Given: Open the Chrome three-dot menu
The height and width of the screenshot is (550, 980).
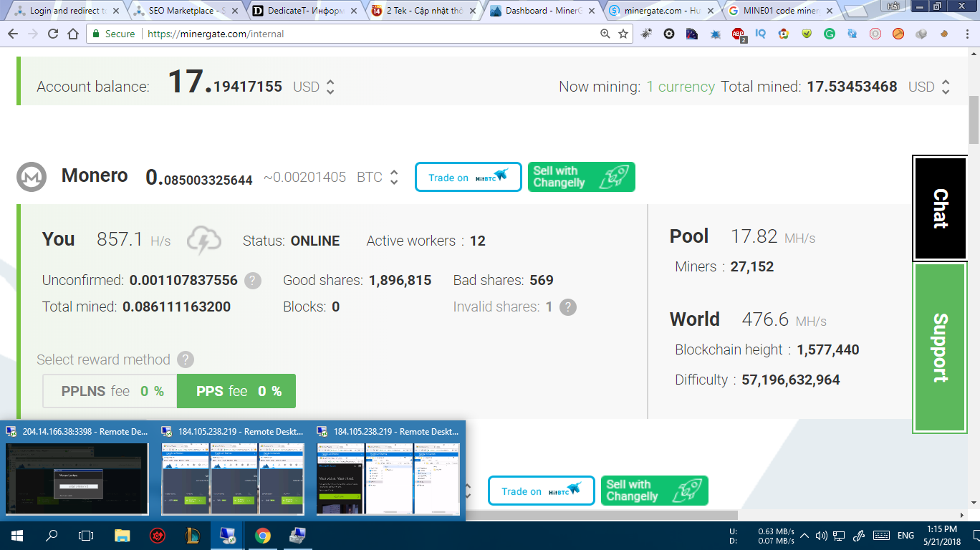Looking at the screenshot, I should (x=966, y=34).
